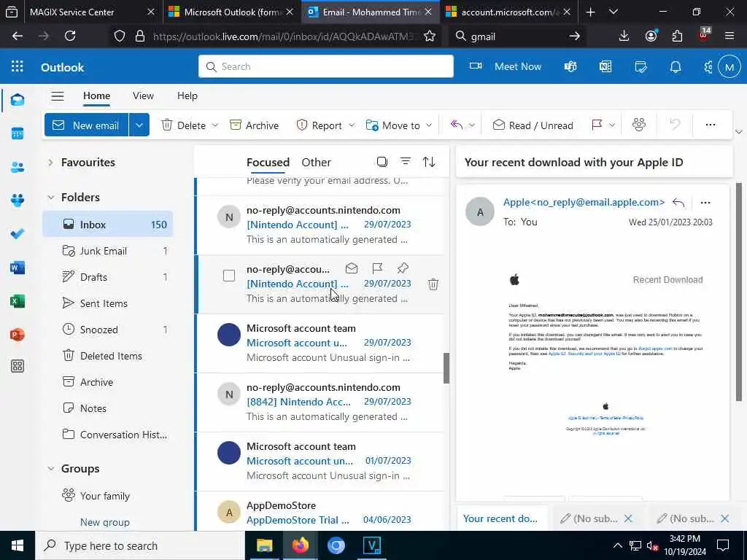The height and width of the screenshot is (560, 747).
Task: Reply to the Apple email with the arrow icon
Action: tap(678, 203)
